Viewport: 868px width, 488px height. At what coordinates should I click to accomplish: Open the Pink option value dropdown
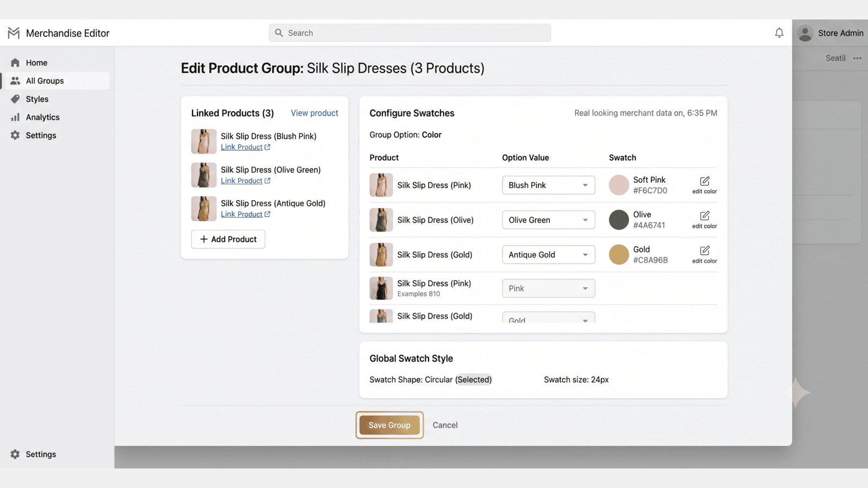click(548, 288)
